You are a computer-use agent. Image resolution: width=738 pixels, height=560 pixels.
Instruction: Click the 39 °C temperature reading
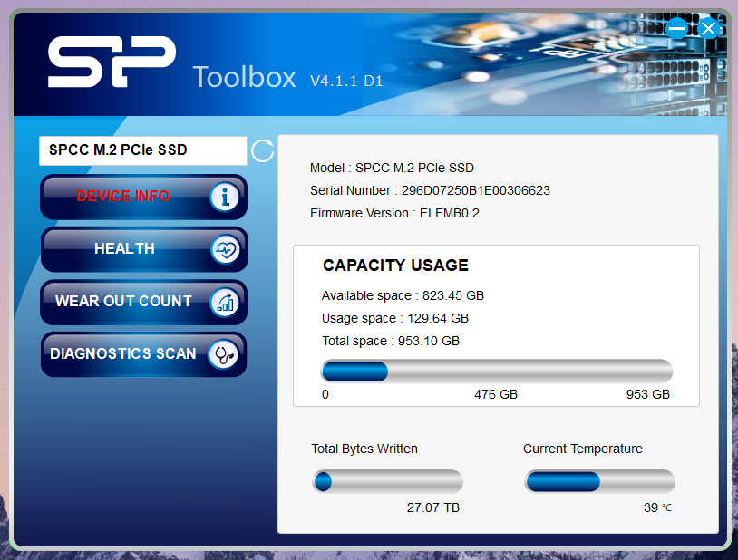coord(657,507)
